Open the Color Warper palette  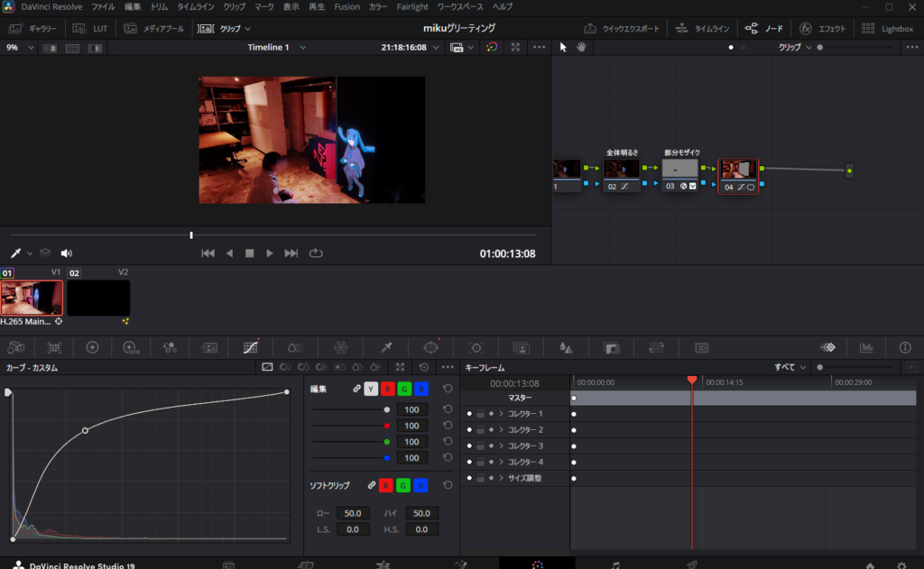(x=295, y=347)
